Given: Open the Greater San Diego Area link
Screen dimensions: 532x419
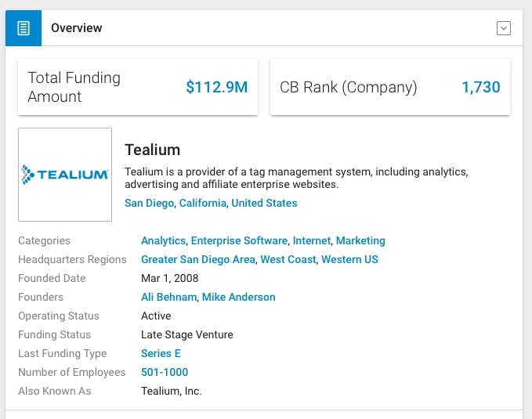Looking at the screenshot, I should click(x=198, y=259).
